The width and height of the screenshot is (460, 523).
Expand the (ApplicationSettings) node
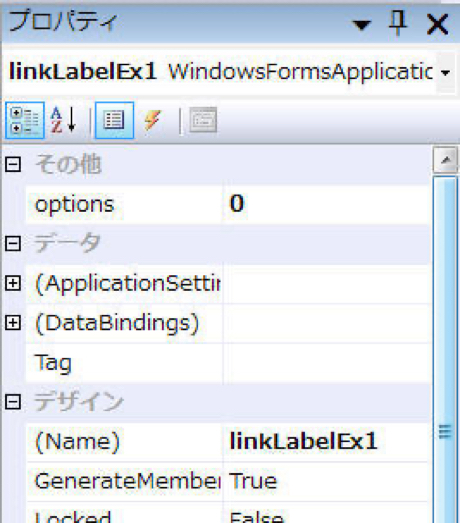[13, 283]
